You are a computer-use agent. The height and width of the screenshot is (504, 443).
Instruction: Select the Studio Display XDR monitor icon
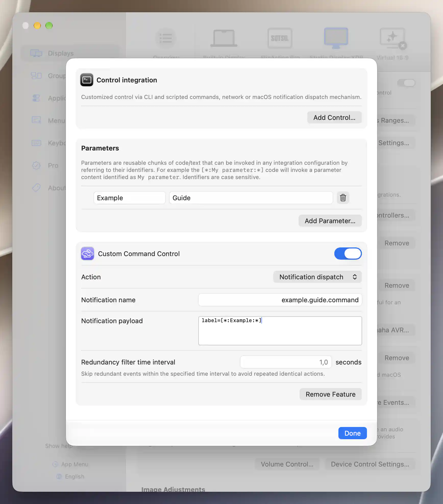point(336,38)
